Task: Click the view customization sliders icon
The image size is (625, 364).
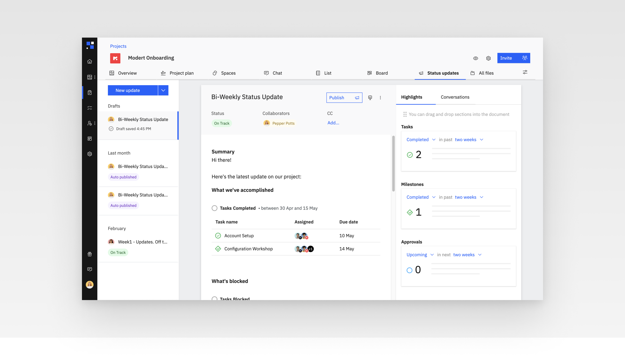Action: [x=525, y=72]
